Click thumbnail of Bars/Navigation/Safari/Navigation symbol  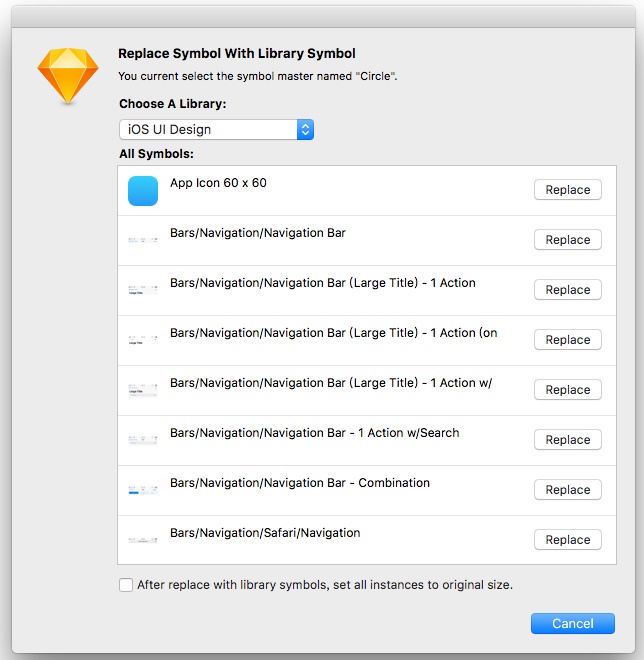143,540
